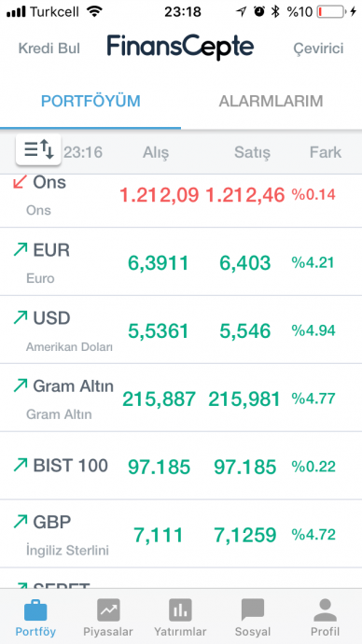Open the BIST 100 row
The image size is (362, 644).
pyautogui.click(x=181, y=466)
